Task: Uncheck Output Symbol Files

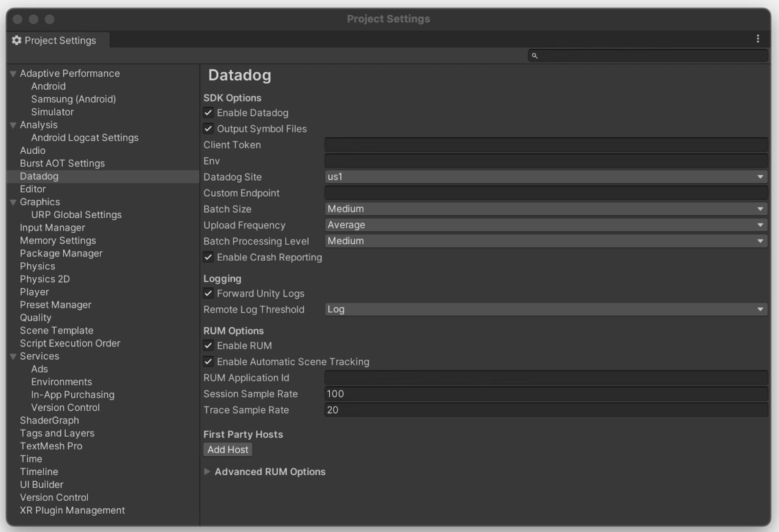Action: tap(208, 129)
